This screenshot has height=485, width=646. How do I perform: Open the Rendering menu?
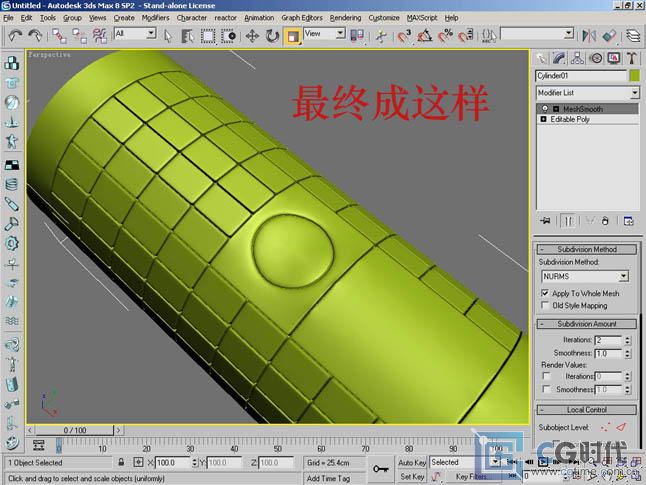pos(345,18)
